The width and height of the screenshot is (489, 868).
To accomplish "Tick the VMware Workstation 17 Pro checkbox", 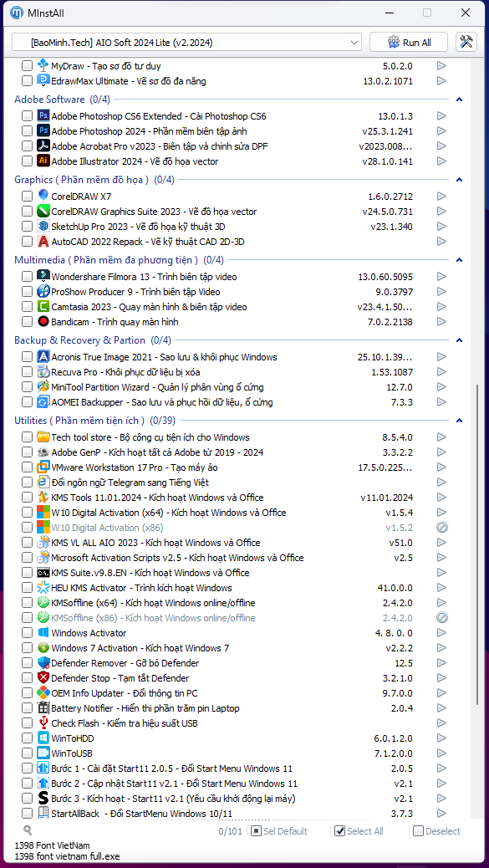I will 27,467.
